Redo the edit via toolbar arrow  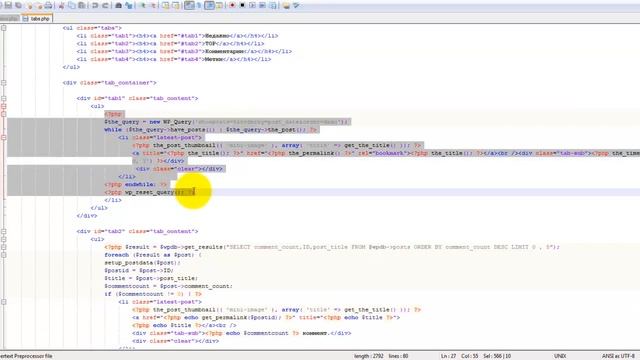[x=105, y=5]
